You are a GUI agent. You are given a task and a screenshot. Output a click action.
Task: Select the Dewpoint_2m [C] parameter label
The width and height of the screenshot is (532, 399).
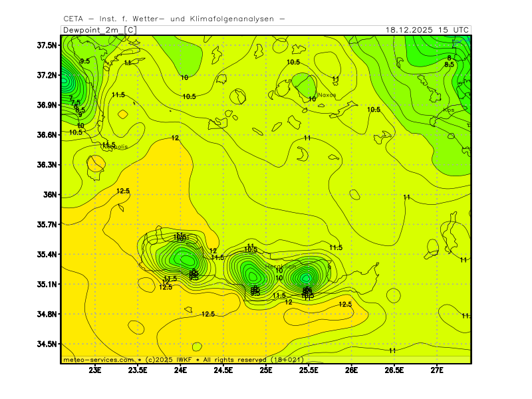click(100, 30)
